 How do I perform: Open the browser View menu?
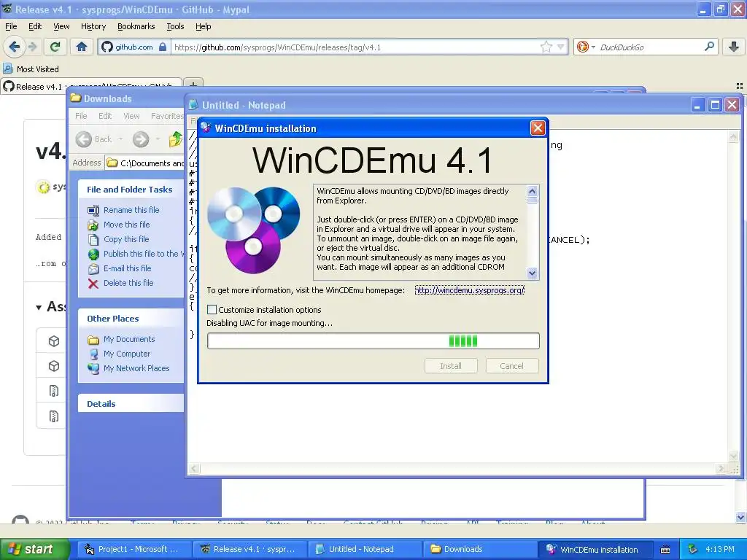[x=61, y=26]
